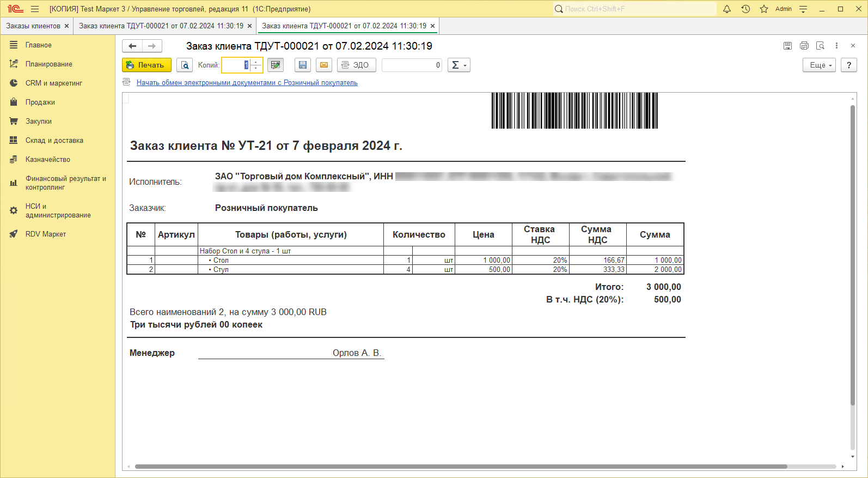This screenshot has height=478, width=868.
Task: Click into the Копий number field
Action: pos(236,65)
